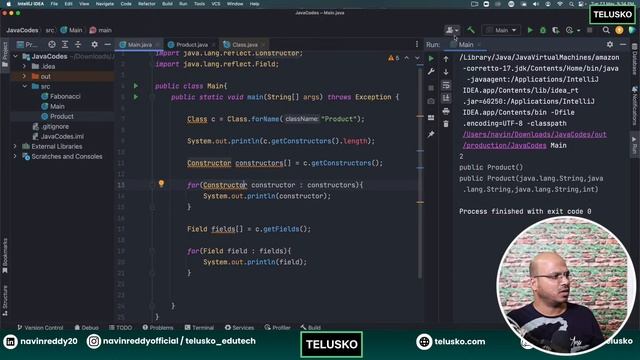Open the Refactor menu

pos(147,4)
